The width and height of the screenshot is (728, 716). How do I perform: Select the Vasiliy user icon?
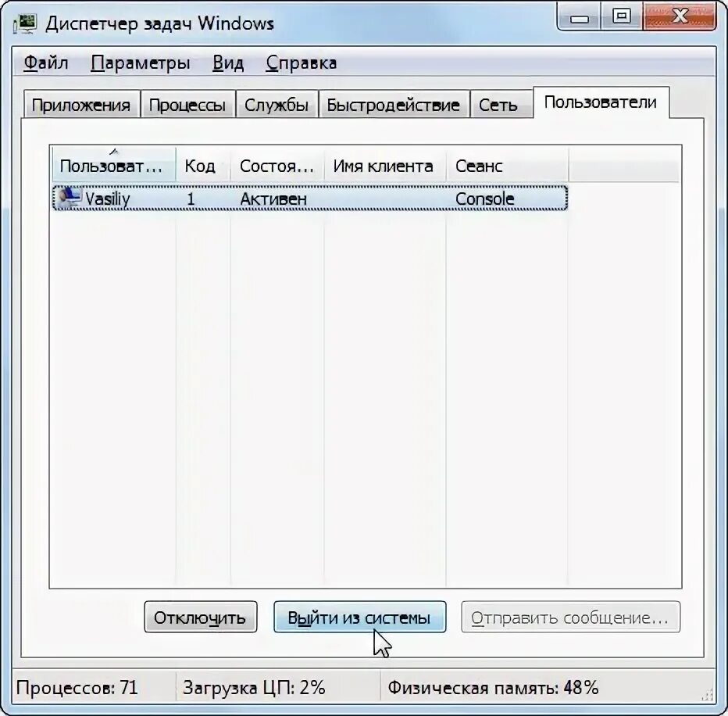point(70,199)
